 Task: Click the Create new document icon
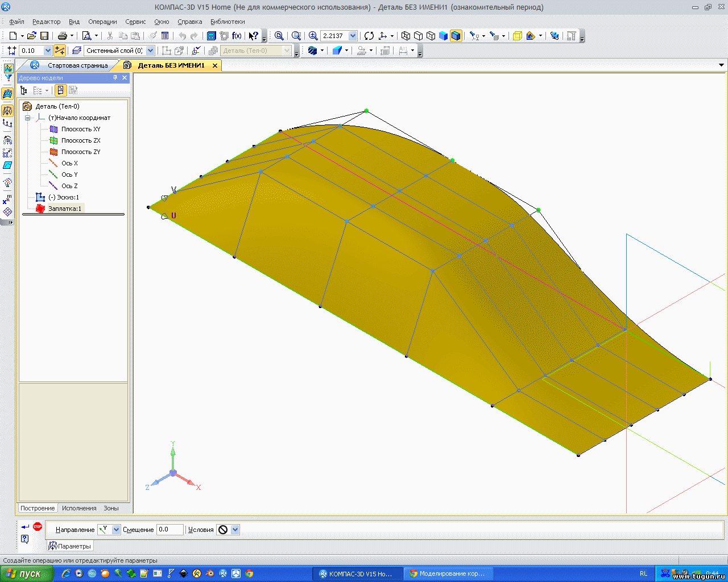coord(13,36)
